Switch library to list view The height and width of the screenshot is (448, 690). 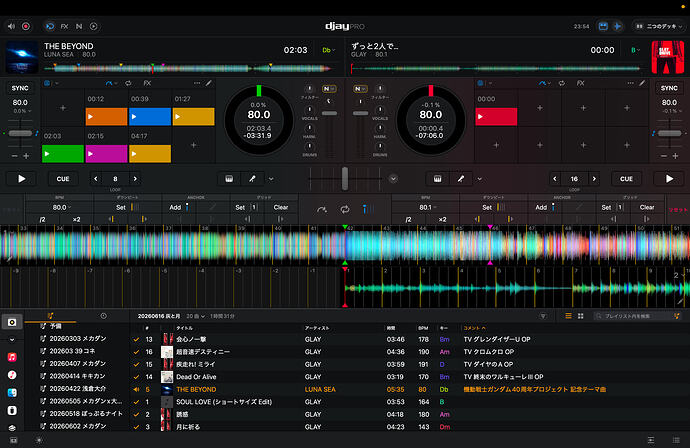point(569,316)
